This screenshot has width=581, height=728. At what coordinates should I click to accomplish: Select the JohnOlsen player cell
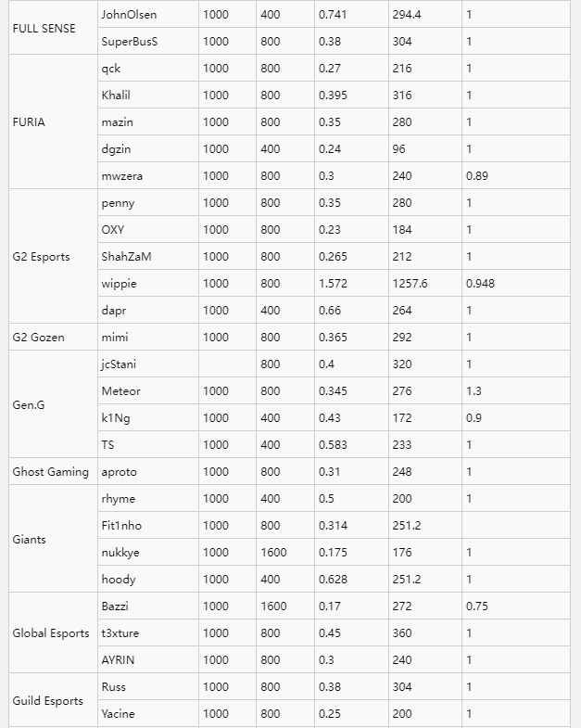click(128, 15)
